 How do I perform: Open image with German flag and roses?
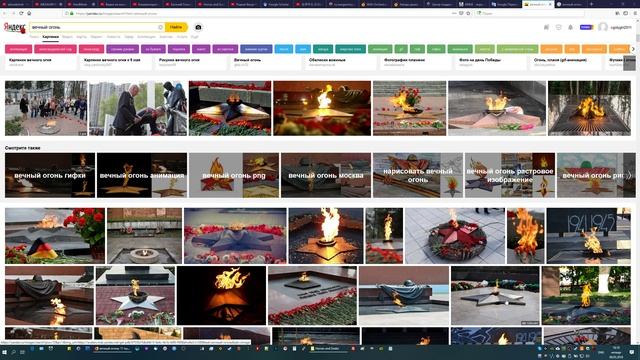click(55, 236)
